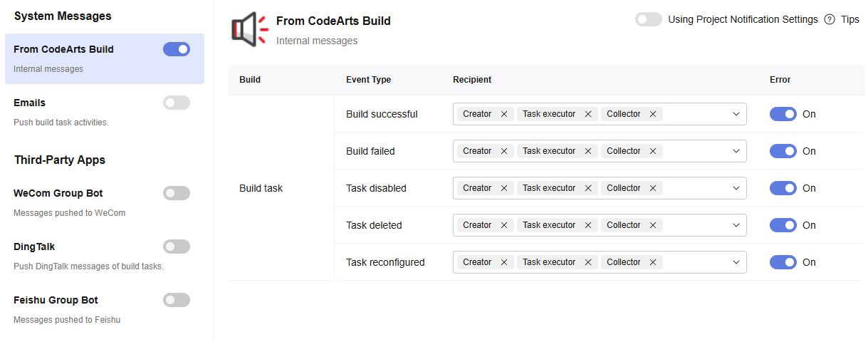Screen dimensions: 868x342
Task: Remove Collector tag from Task reconfigured row
Action: [x=653, y=262]
